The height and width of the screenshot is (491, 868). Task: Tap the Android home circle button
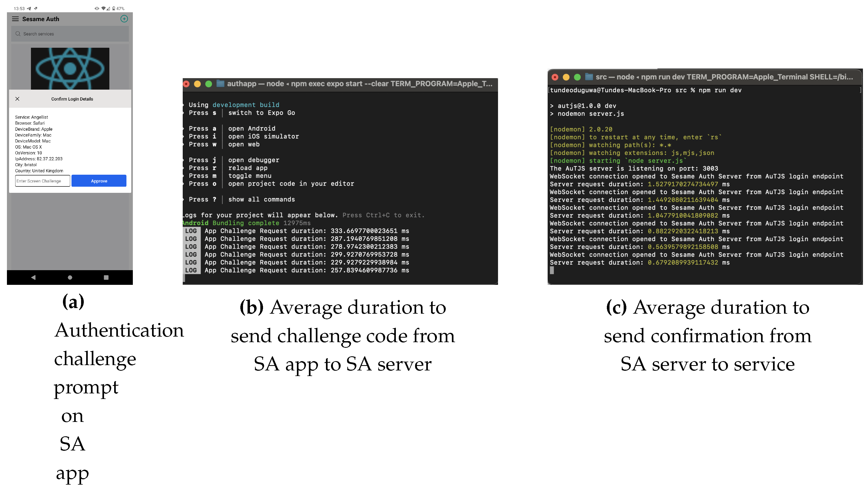(70, 278)
